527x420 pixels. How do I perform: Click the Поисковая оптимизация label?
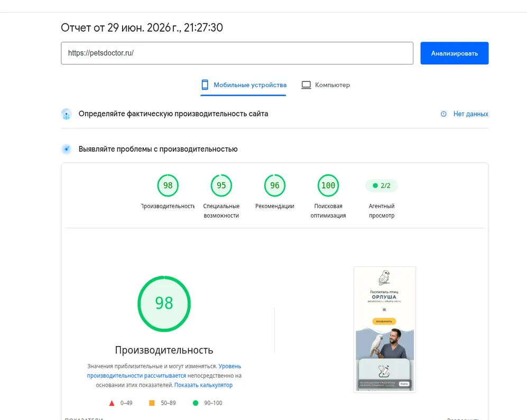328,211
